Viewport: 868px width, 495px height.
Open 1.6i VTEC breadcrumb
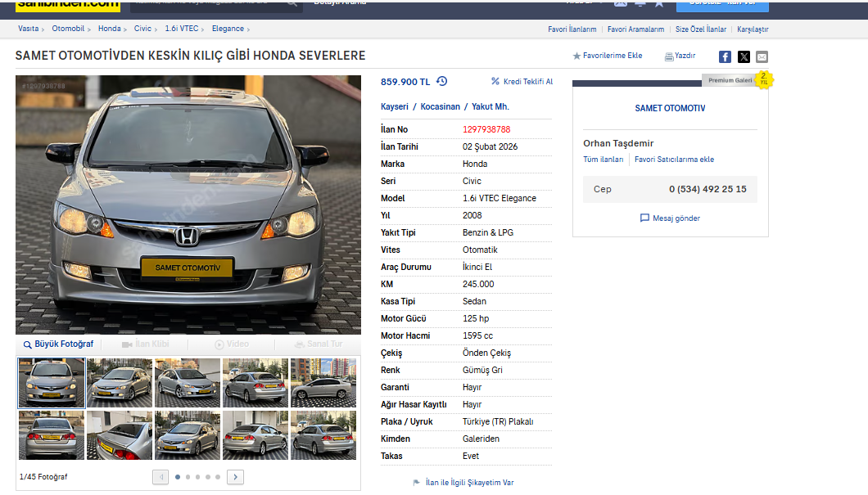[x=182, y=29]
